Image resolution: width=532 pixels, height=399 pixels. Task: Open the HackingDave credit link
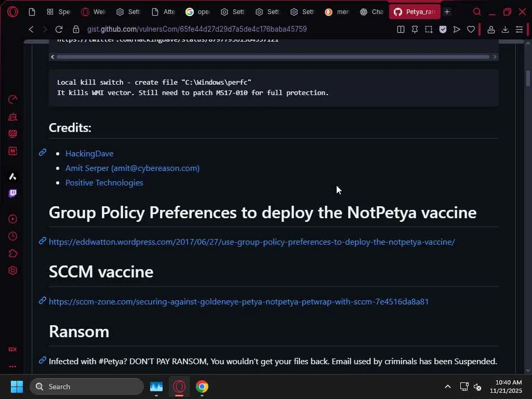pyautogui.click(x=89, y=153)
